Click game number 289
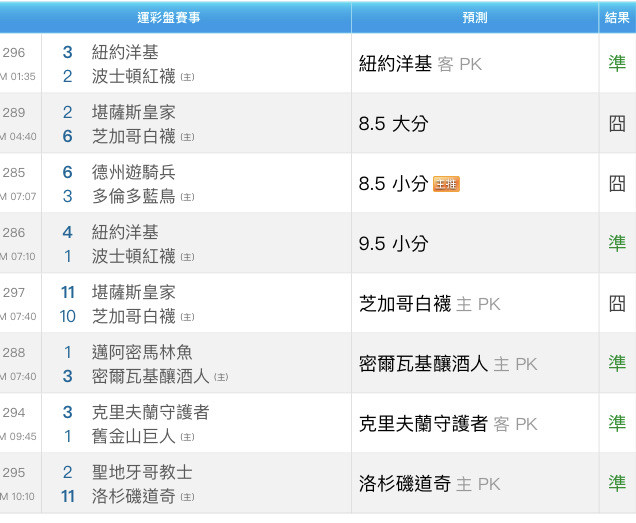Image resolution: width=636 pixels, height=523 pixels. 14,113
